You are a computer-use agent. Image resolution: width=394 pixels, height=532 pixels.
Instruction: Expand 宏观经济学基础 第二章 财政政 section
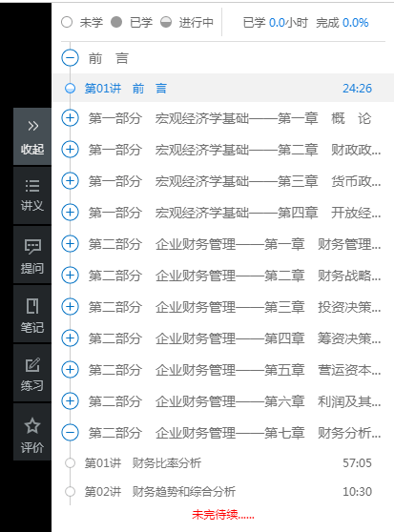coord(70,150)
